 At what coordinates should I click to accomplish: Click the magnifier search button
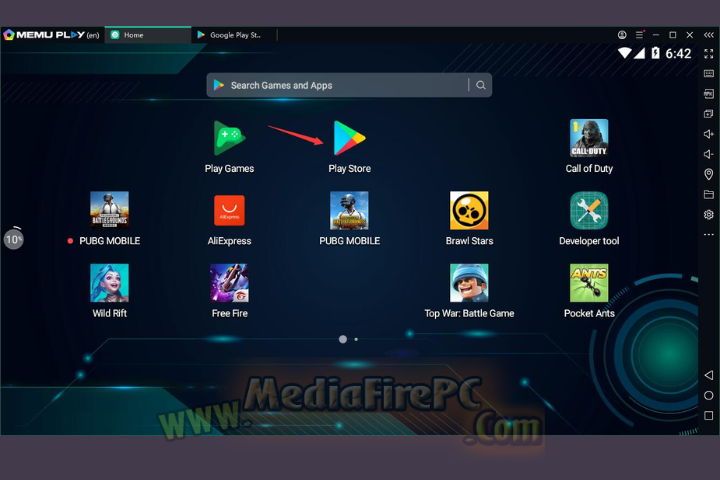(x=481, y=85)
